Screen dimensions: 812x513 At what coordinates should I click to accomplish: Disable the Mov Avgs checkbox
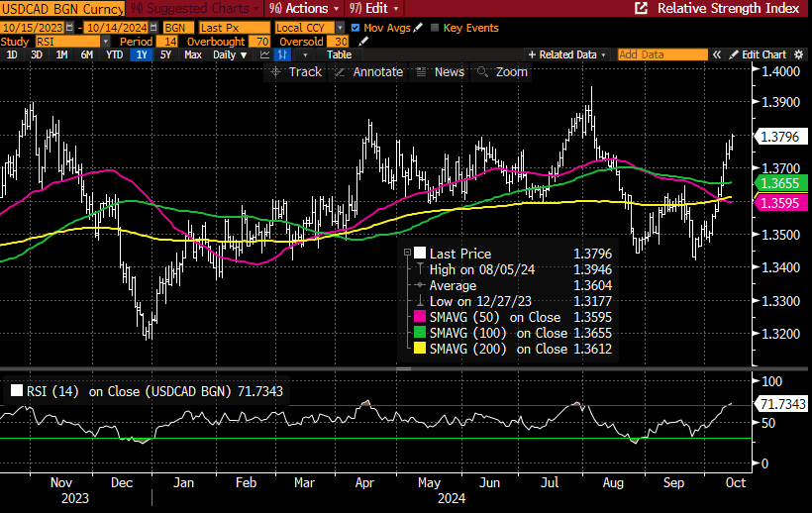(356, 27)
